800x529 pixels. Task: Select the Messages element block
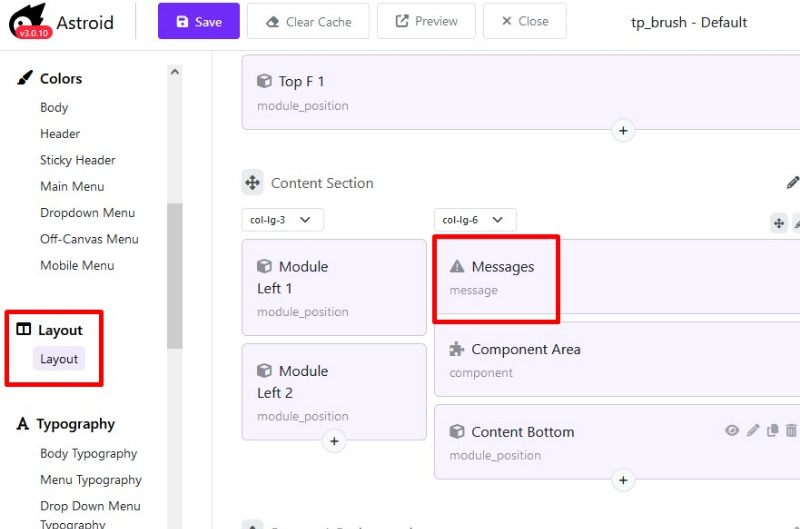(x=617, y=277)
